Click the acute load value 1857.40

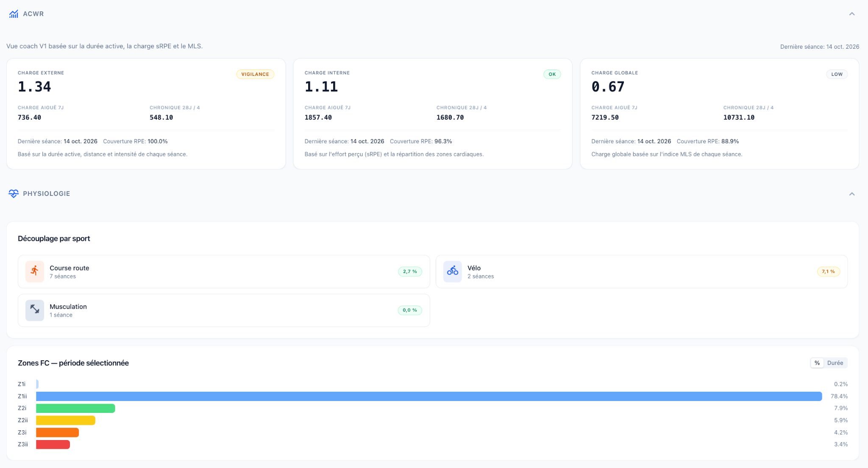(x=318, y=117)
